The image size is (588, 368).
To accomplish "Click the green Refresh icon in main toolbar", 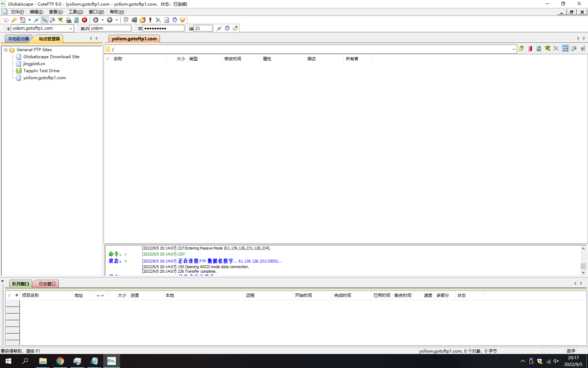I will coord(76,20).
